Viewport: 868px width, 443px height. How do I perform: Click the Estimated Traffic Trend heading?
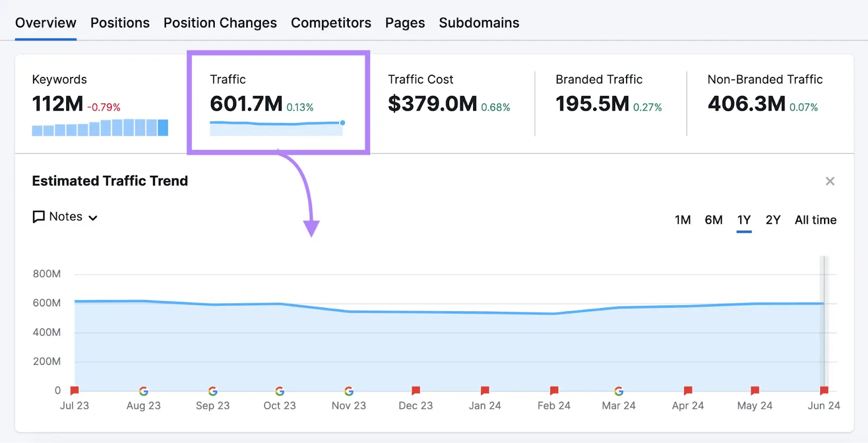click(x=110, y=181)
